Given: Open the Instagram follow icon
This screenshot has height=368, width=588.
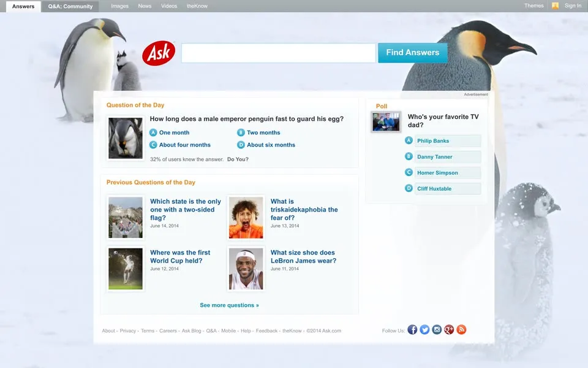Looking at the screenshot, I should (437, 330).
